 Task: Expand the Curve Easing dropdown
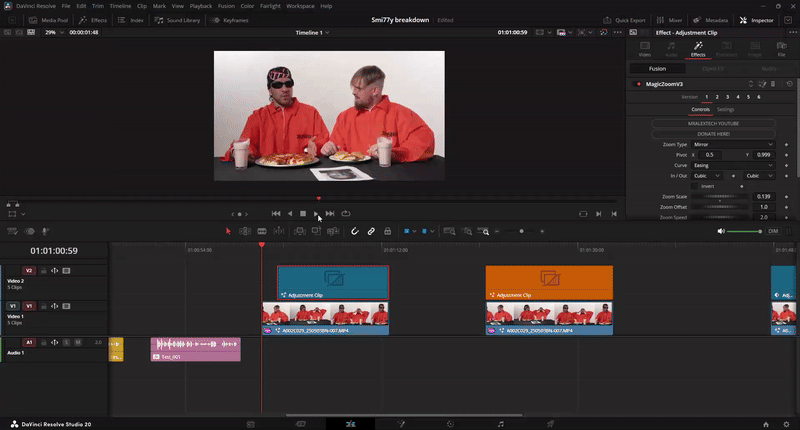click(735, 165)
